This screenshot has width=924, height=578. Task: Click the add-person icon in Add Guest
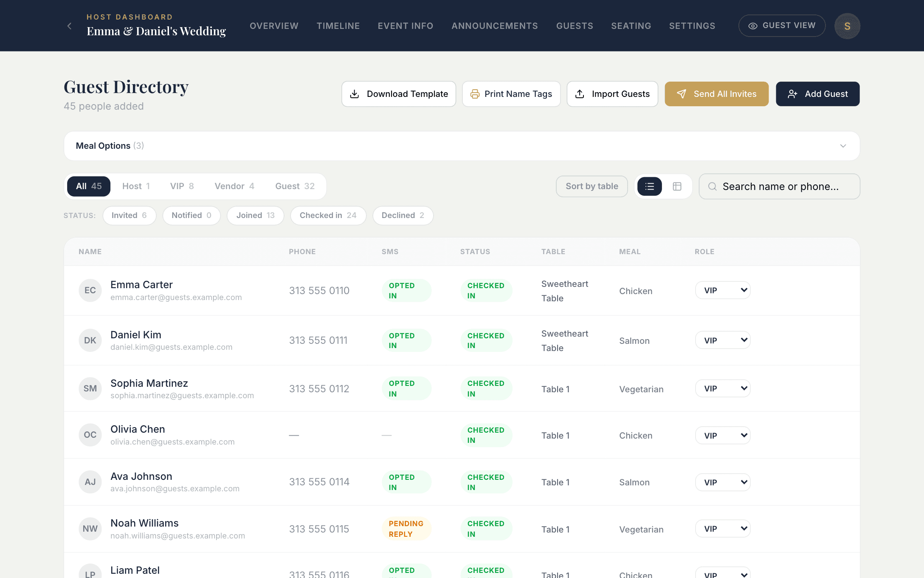792,94
